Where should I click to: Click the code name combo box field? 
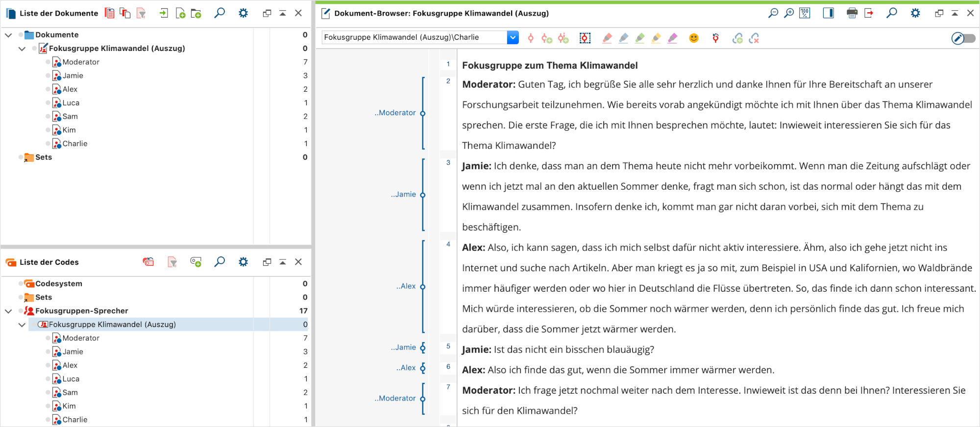pyautogui.click(x=415, y=37)
